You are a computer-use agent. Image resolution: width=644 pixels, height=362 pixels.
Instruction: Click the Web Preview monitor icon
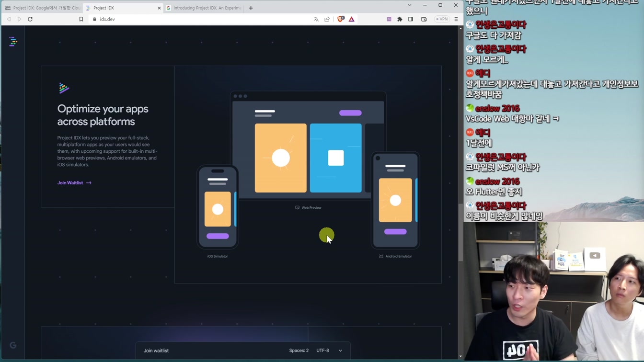297,208
